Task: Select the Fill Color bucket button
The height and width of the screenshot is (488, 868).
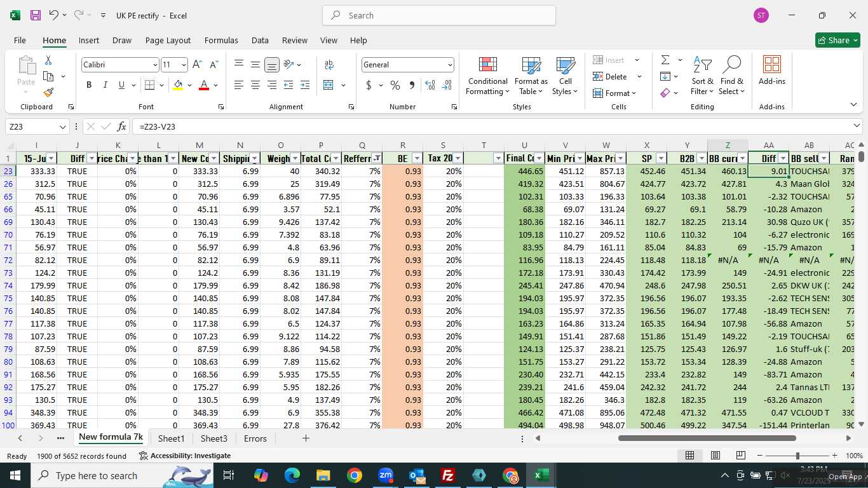Action: tap(178, 85)
